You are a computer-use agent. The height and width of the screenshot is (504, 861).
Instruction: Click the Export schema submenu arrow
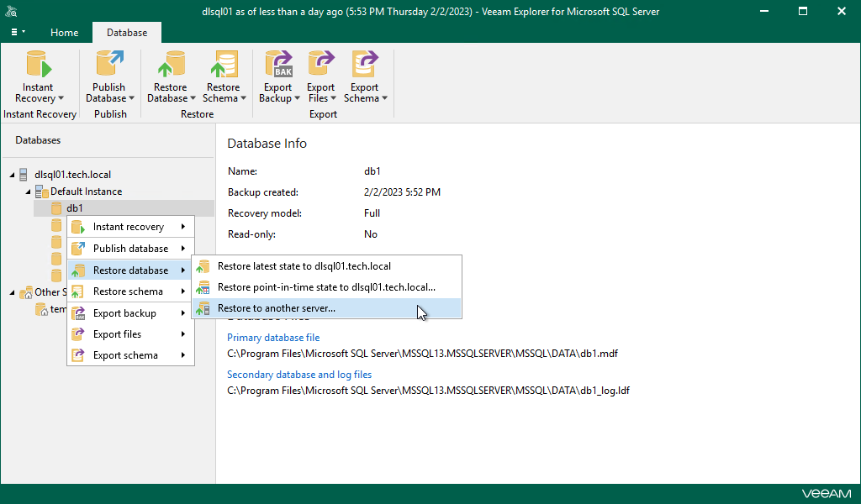182,354
